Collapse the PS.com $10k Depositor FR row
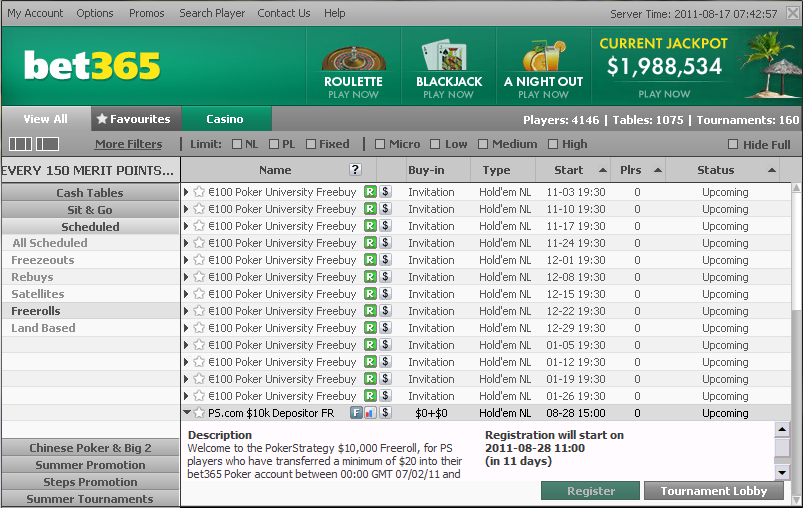 [x=187, y=412]
